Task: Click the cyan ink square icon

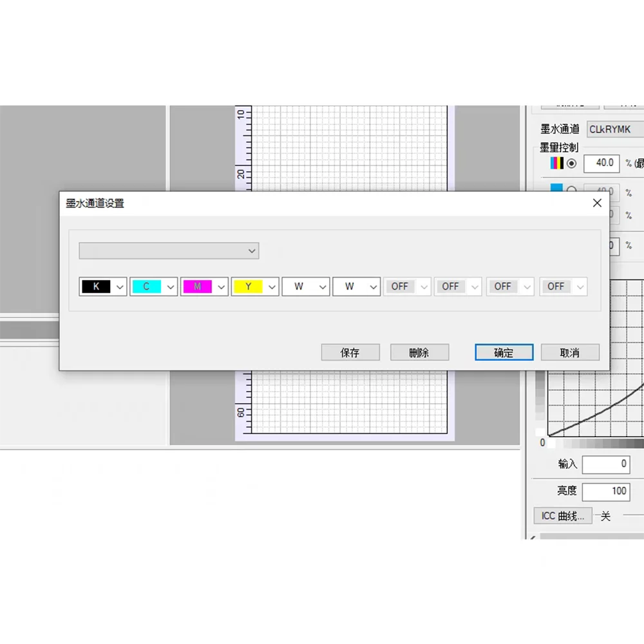Action: pyautogui.click(x=556, y=188)
